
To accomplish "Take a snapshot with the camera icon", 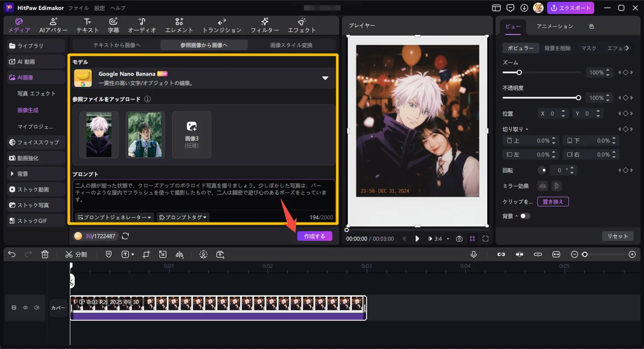I will [459, 239].
